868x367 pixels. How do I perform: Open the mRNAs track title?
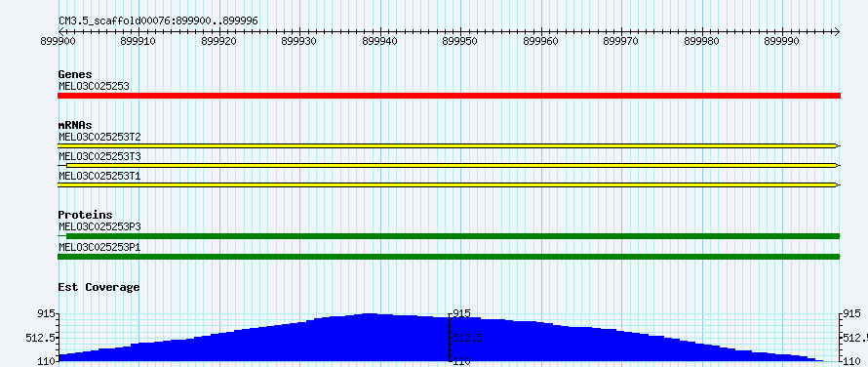tap(75, 125)
